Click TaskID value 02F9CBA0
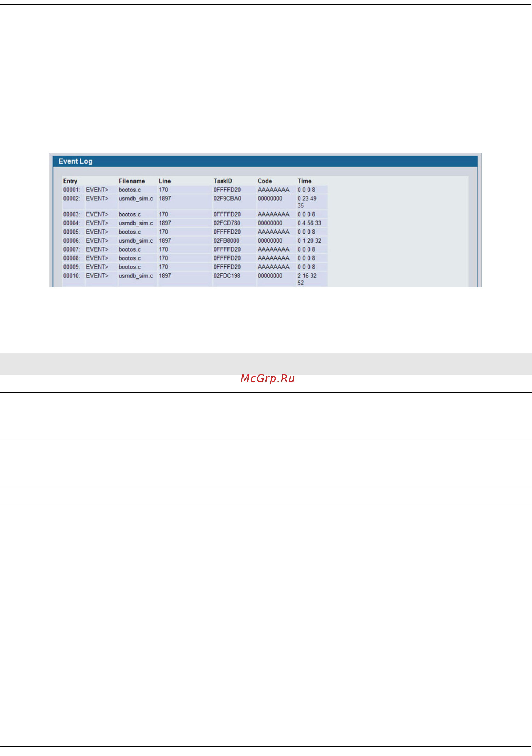This screenshot has height=756, width=532. [227, 199]
